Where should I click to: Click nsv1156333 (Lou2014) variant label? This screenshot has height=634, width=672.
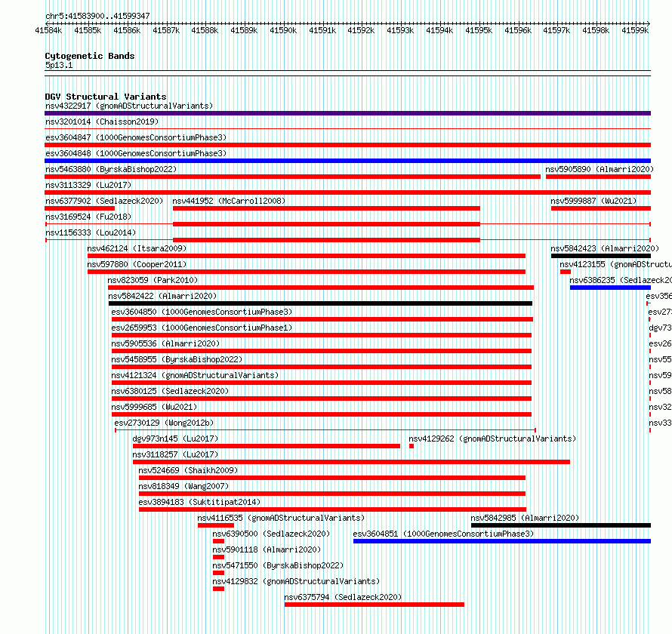click(91, 232)
